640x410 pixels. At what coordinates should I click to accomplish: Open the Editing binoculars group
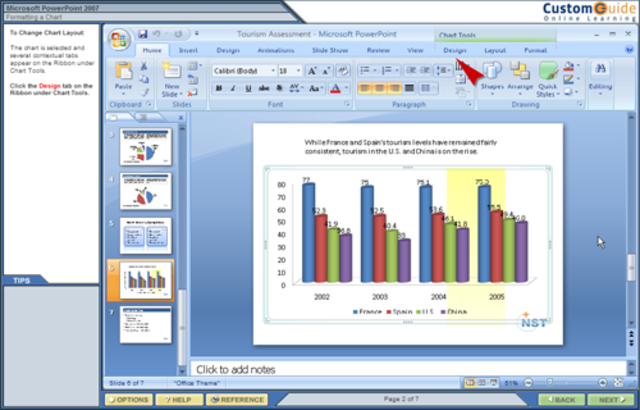pyautogui.click(x=600, y=79)
